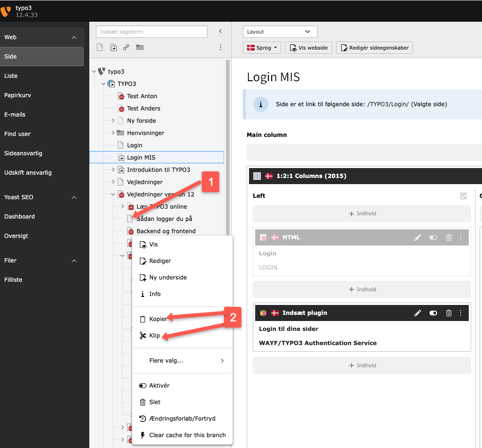Click the folder icon in tree toolbar
Viewport: 482px width, 448px height.
coord(139,47)
